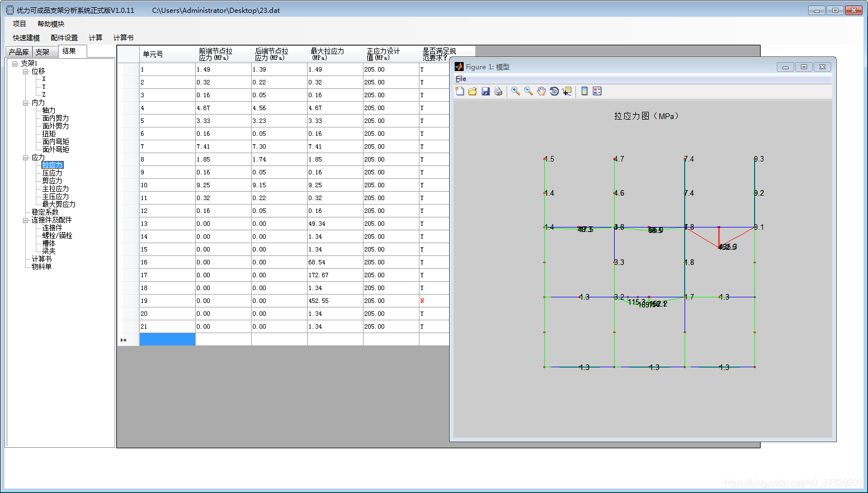This screenshot has height=493, width=868.
Task: Collapse the 连接件及配件 tree node
Action: [25, 220]
